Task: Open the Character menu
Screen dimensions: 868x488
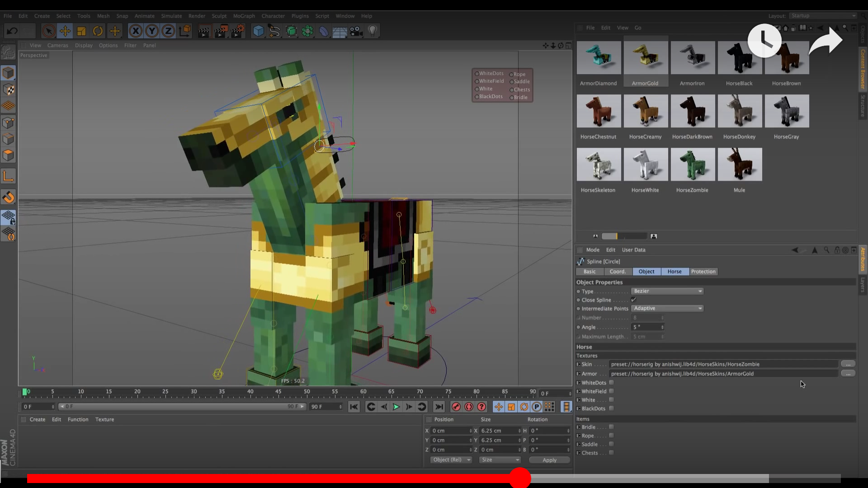Action: [x=273, y=16]
